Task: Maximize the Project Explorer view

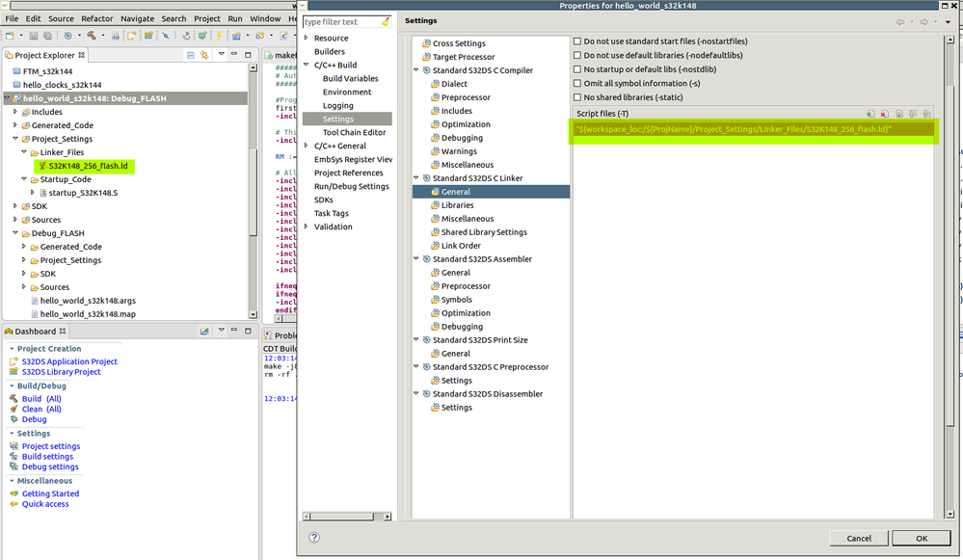Action: (x=248, y=55)
